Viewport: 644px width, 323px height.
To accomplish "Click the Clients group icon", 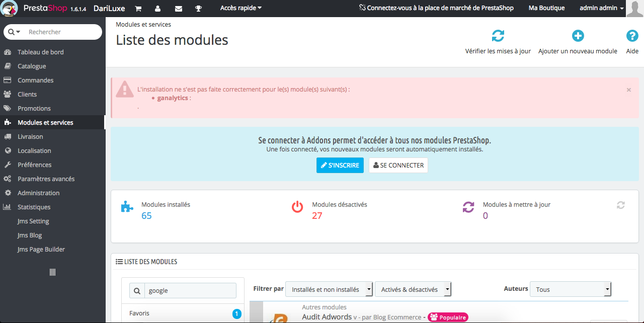I will [x=8, y=95].
